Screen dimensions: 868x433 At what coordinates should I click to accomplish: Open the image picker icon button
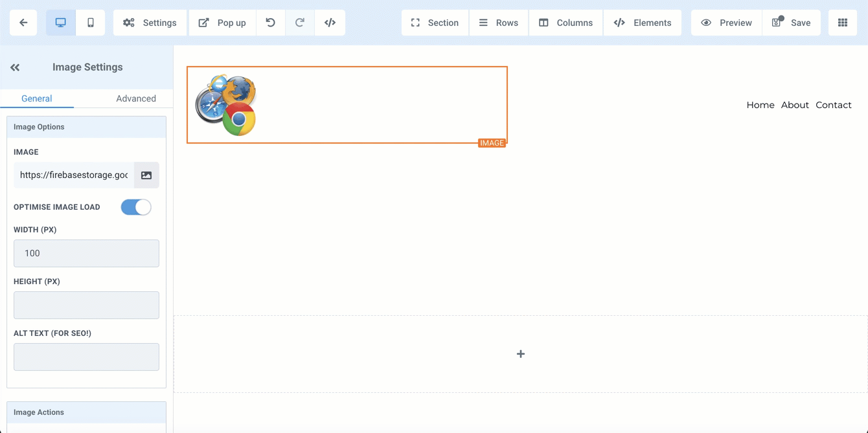point(146,175)
